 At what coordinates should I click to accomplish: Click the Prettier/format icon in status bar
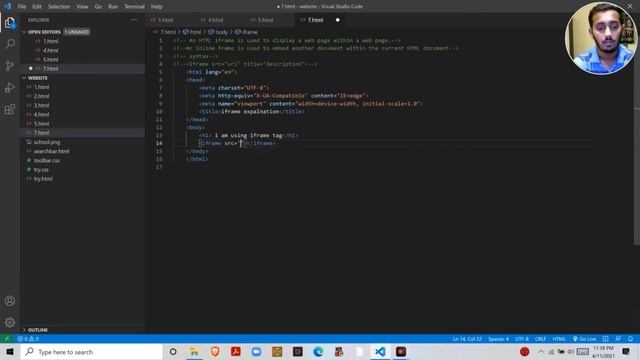click(x=606, y=339)
